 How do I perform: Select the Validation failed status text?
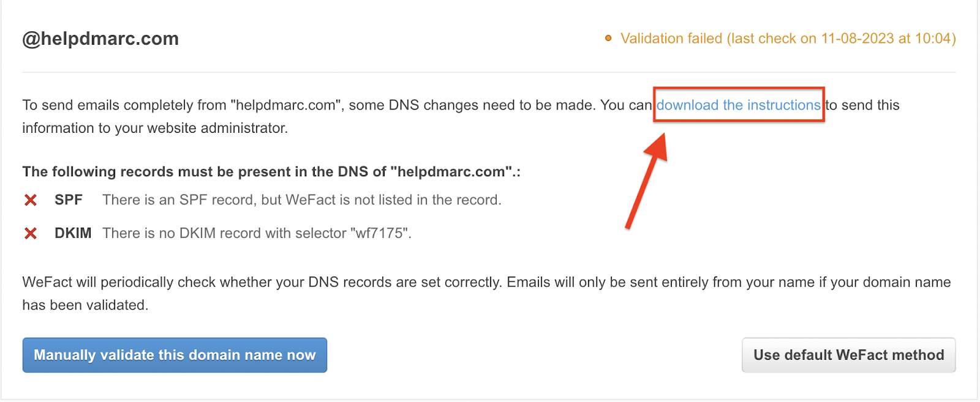[671, 38]
